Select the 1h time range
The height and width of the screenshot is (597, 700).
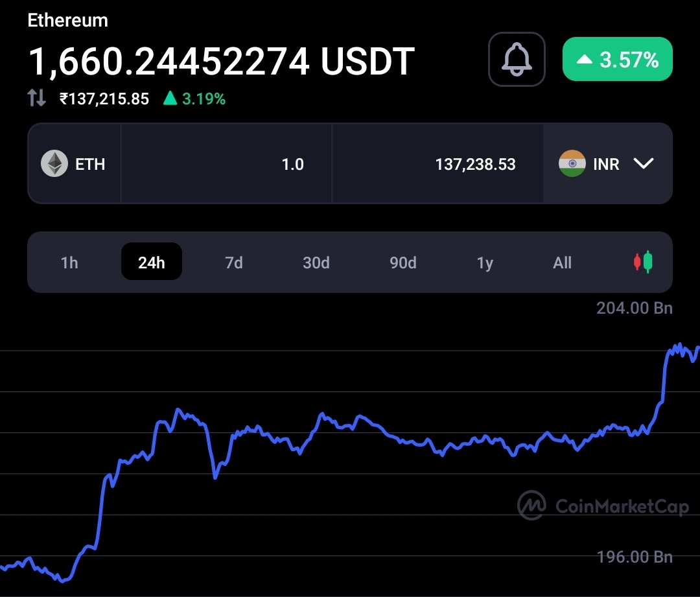(69, 263)
